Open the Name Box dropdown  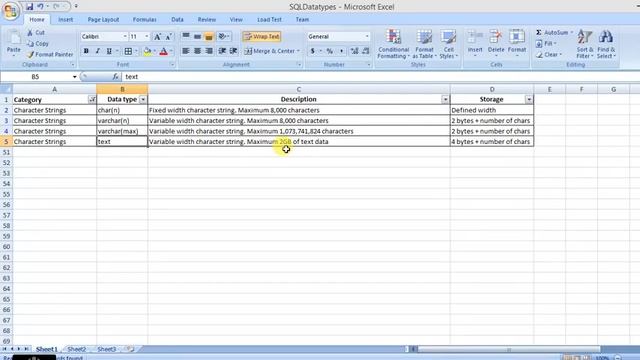click(74, 77)
